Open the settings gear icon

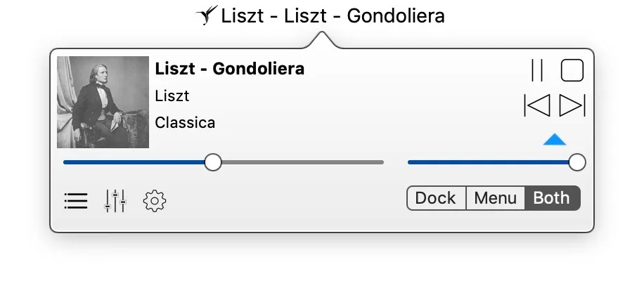154,201
